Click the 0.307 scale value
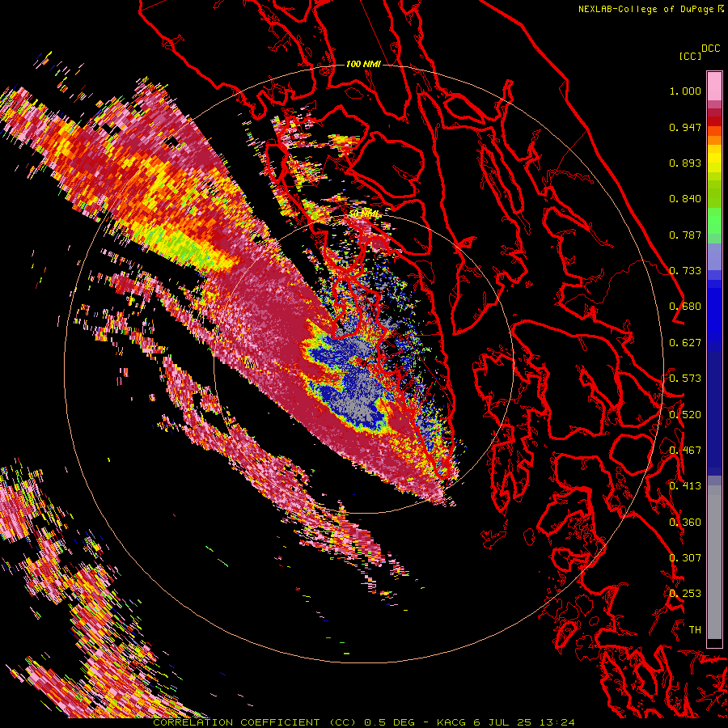Image resolution: width=728 pixels, height=728 pixels. click(x=685, y=558)
